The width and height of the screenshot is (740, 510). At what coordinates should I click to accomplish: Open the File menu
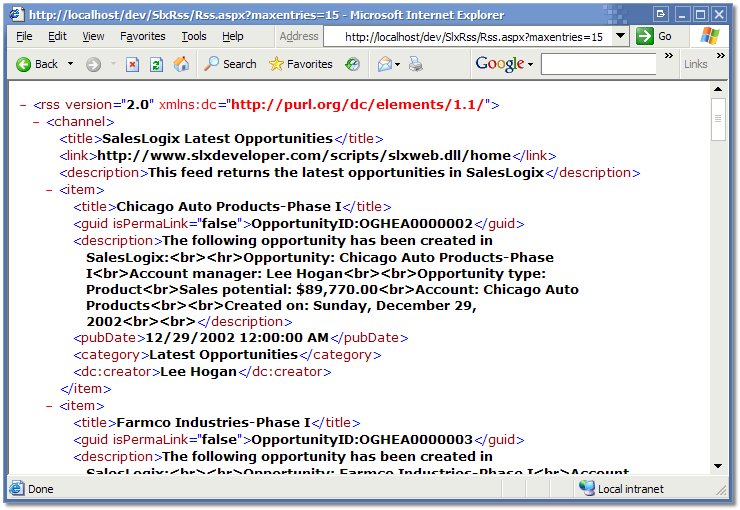(24, 36)
